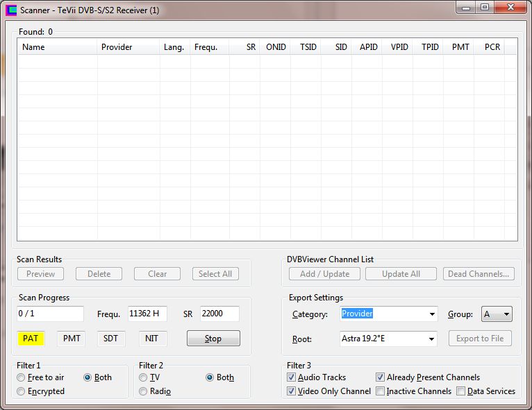The width and height of the screenshot is (532, 410).
Task: Enable the Inactive Channels checkbox
Action: pyautogui.click(x=381, y=391)
